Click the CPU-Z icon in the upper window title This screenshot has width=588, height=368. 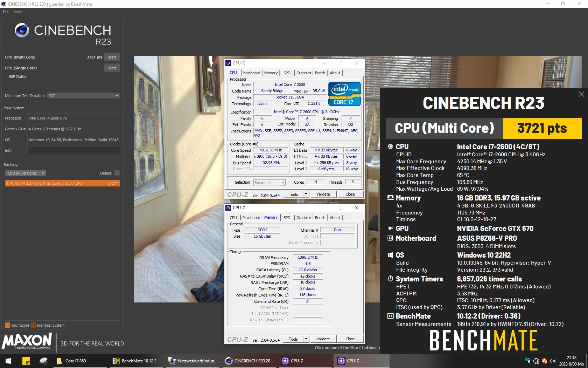[229, 63]
